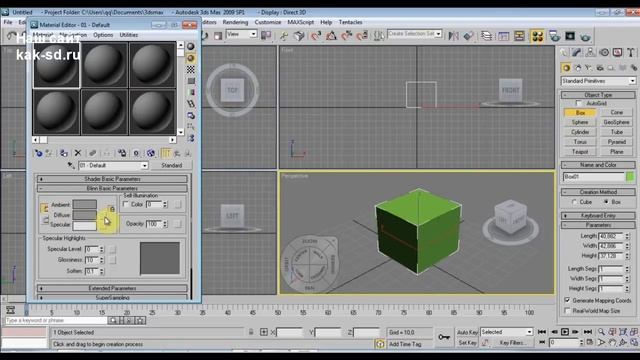
Task: Open the MAXScript menu
Action: coord(301,22)
